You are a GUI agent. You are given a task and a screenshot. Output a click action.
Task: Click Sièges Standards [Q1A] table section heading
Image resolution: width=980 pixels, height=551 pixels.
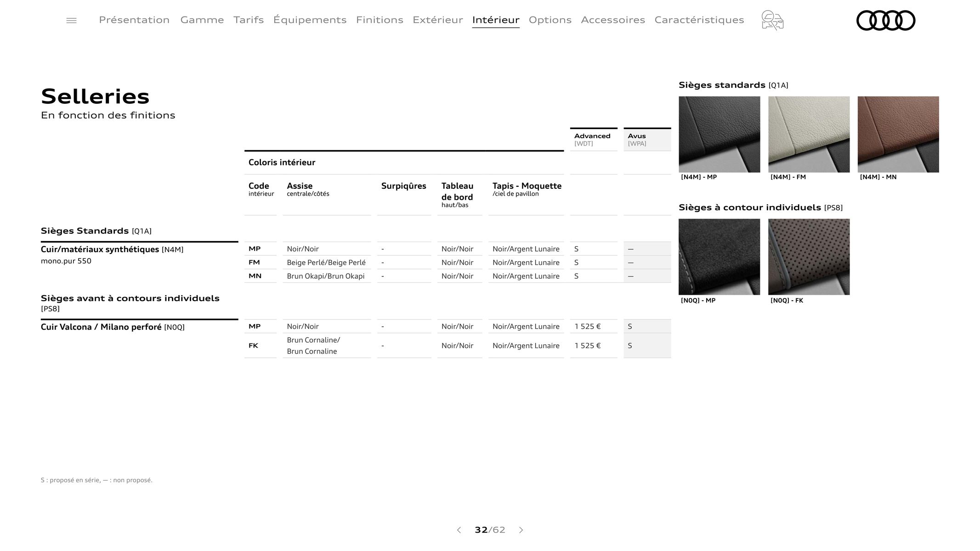(96, 231)
